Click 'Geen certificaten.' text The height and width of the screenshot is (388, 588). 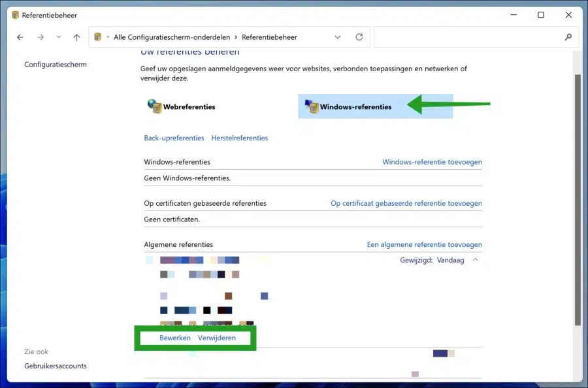pos(172,219)
